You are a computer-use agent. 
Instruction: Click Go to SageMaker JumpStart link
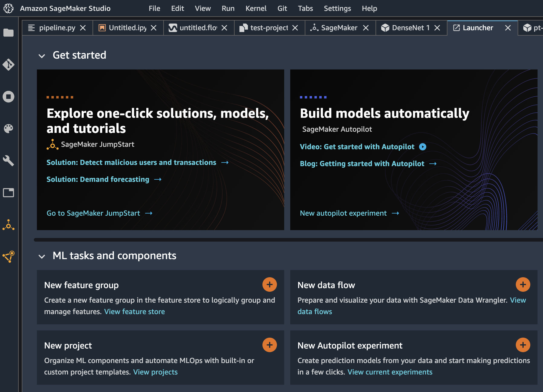coord(99,213)
